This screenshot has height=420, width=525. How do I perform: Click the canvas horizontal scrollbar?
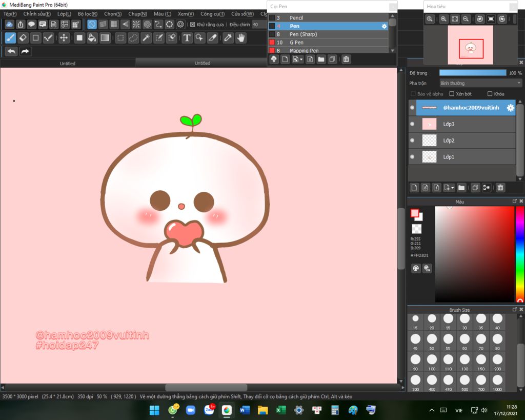click(x=206, y=388)
